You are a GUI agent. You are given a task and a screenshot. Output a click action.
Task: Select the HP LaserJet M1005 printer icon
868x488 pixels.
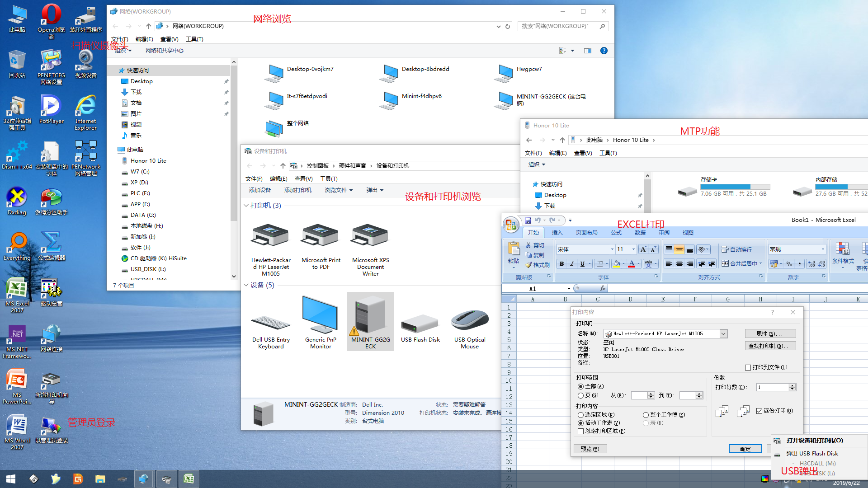coord(270,249)
